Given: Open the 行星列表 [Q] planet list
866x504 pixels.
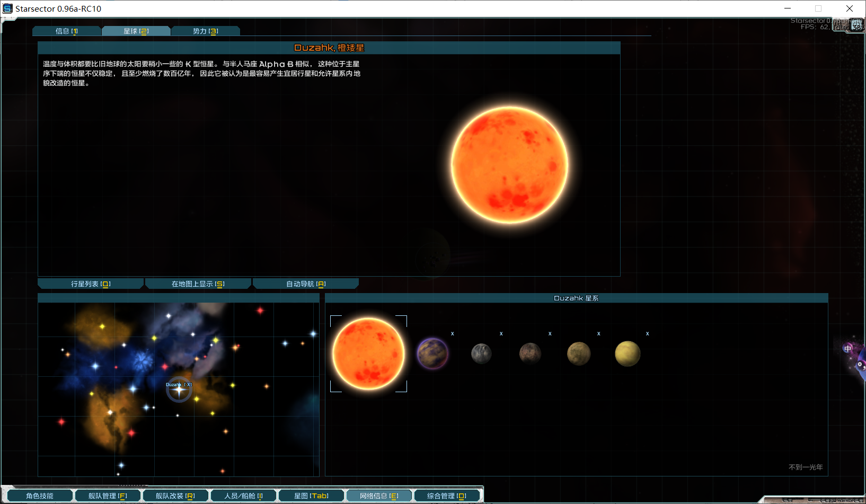Looking at the screenshot, I should (x=91, y=284).
